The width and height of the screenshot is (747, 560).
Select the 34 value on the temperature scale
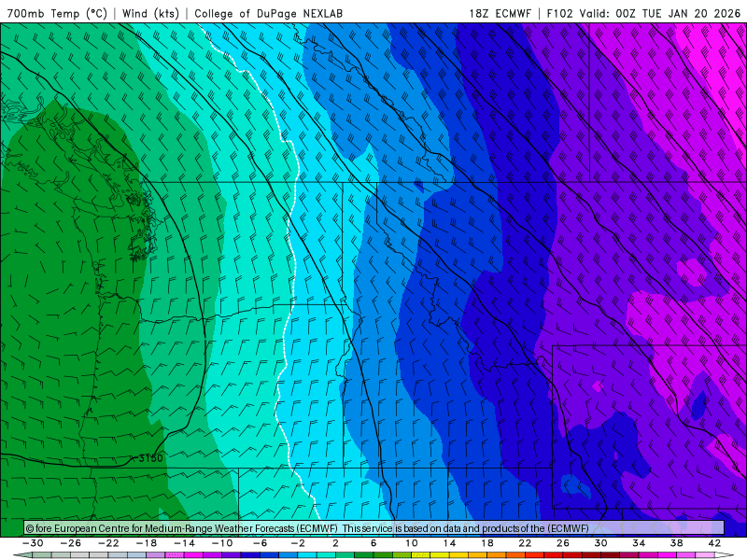point(639,543)
